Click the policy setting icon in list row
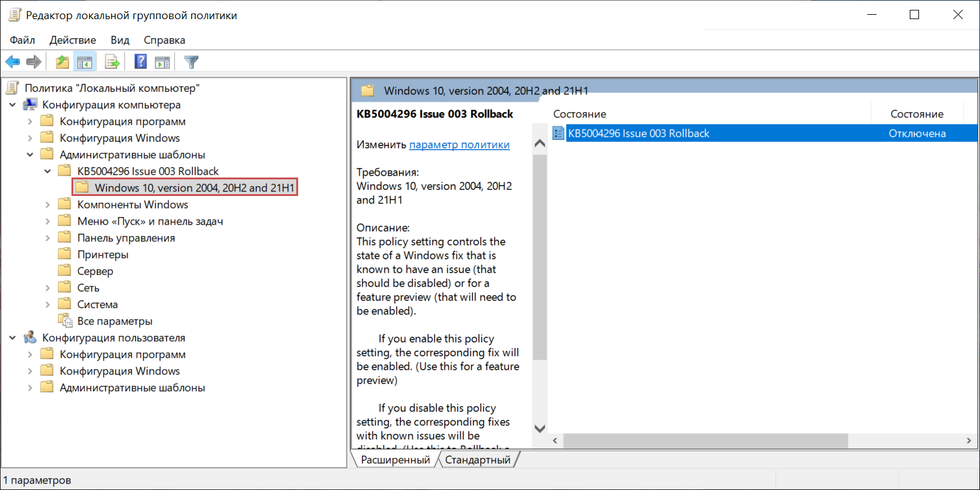This screenshot has height=490, width=980. pyautogui.click(x=559, y=133)
